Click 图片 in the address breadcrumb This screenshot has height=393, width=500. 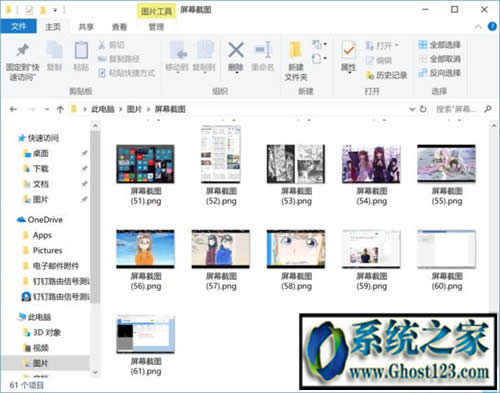point(134,109)
